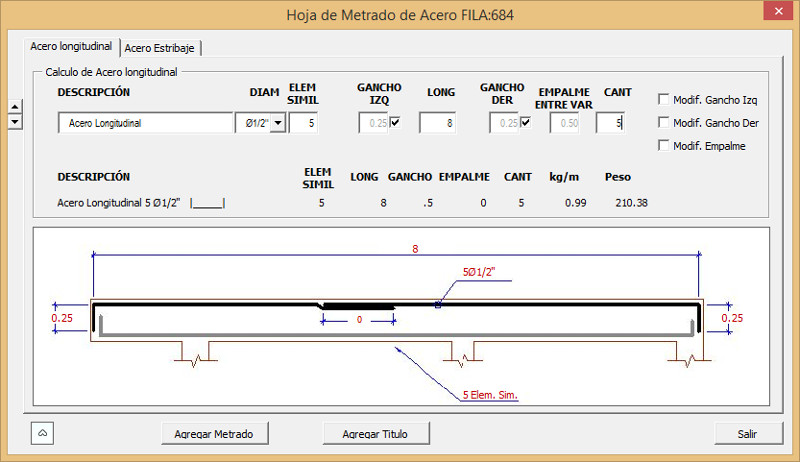
Task: Toggle the Gancho Der checkbox beside 0.25
Action: click(x=525, y=123)
